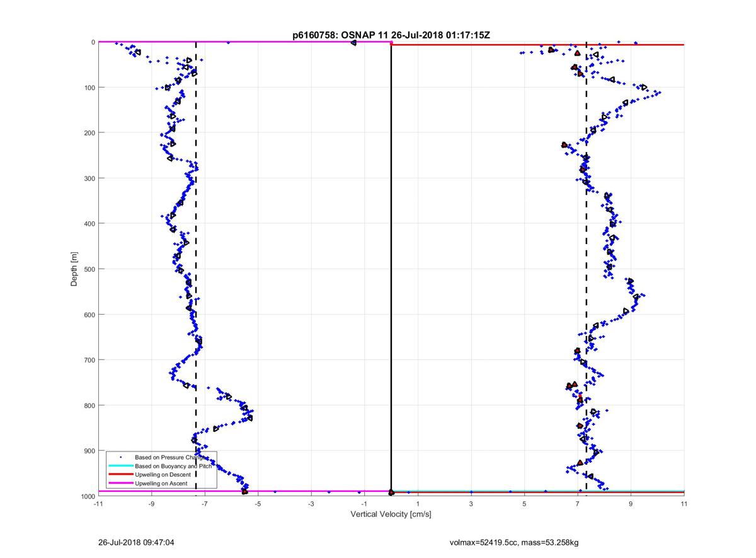Click the y-axis tick label '1000'

(x=87, y=496)
